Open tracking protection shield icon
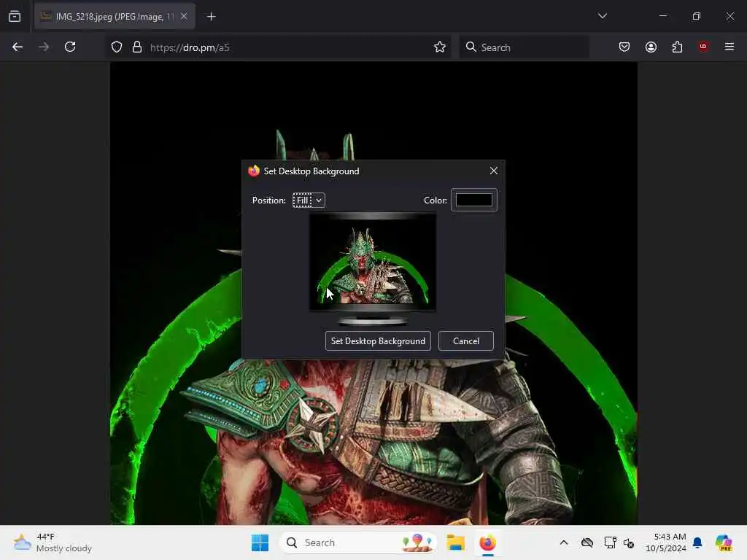The image size is (747, 560). click(x=117, y=47)
